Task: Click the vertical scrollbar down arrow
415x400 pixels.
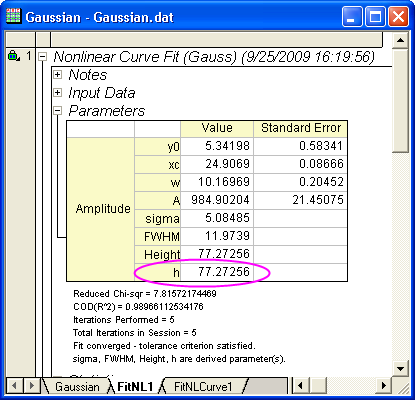Action: pos(400,369)
